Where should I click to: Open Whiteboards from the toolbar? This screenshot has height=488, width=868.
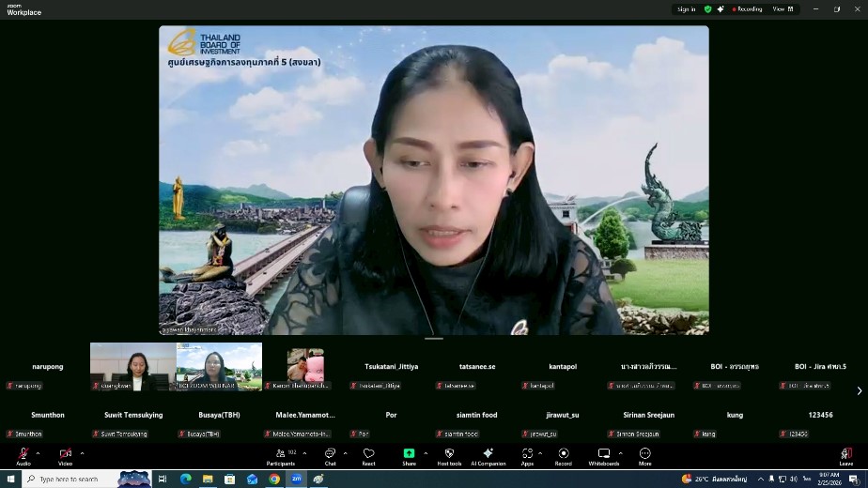pos(604,455)
